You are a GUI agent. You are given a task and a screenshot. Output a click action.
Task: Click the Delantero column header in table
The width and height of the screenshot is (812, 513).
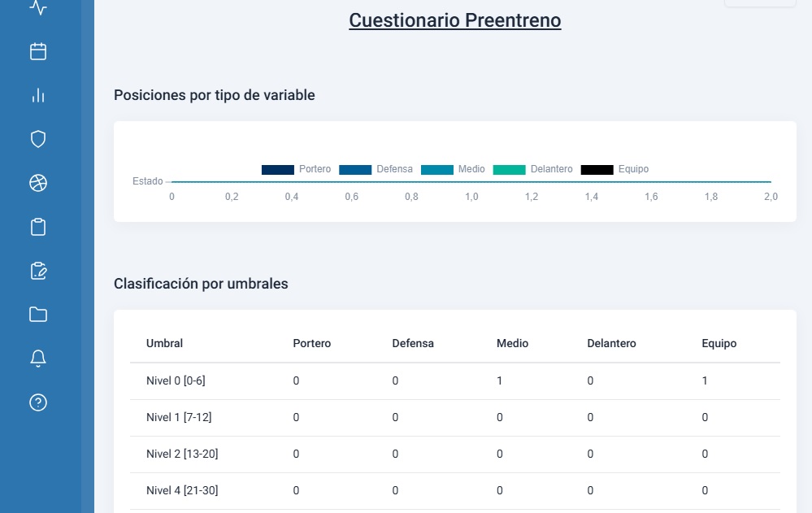(611, 343)
